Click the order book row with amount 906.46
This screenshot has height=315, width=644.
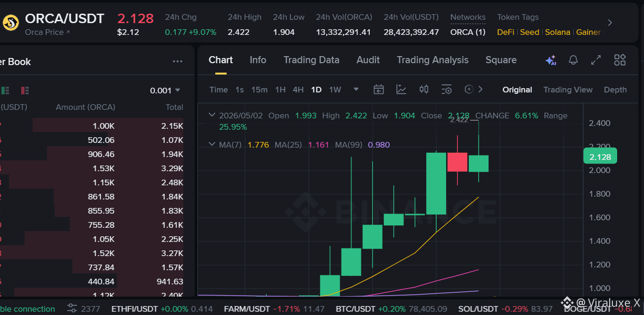[x=92, y=154]
